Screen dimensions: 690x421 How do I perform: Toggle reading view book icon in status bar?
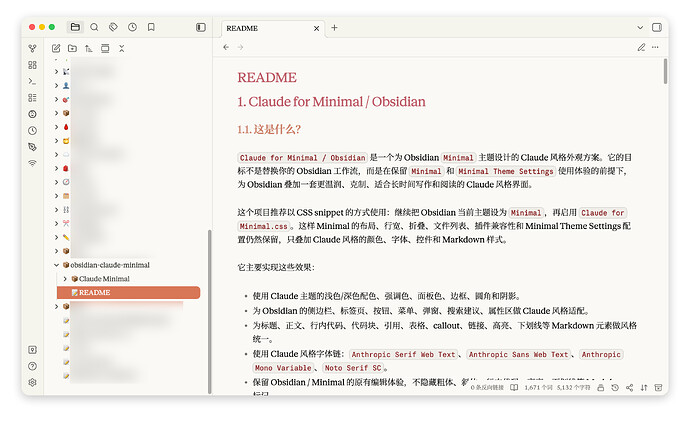pyautogui.click(x=514, y=388)
